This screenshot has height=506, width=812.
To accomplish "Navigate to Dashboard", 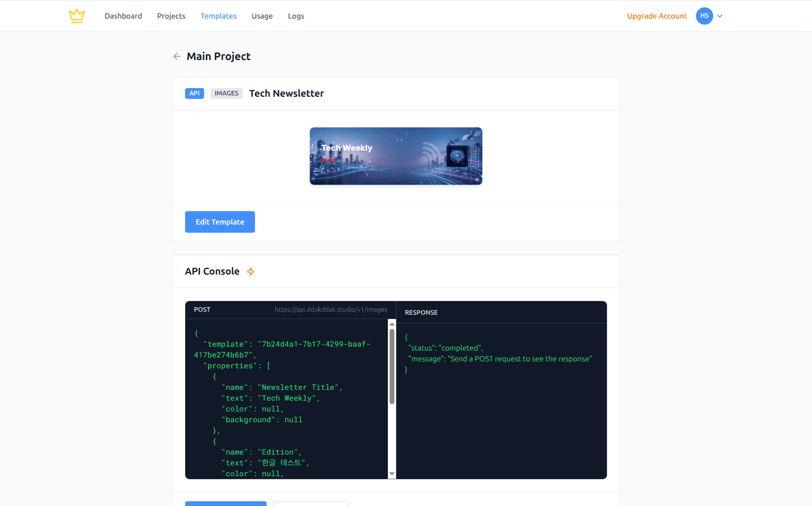I will [123, 16].
